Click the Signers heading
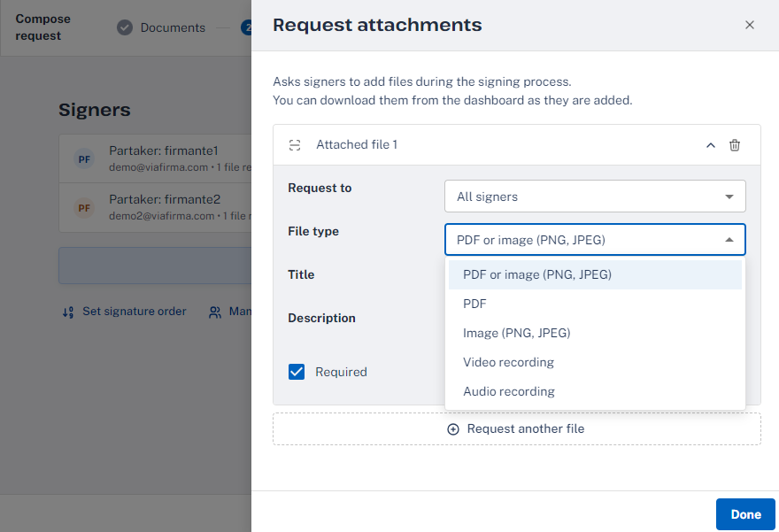 click(95, 110)
